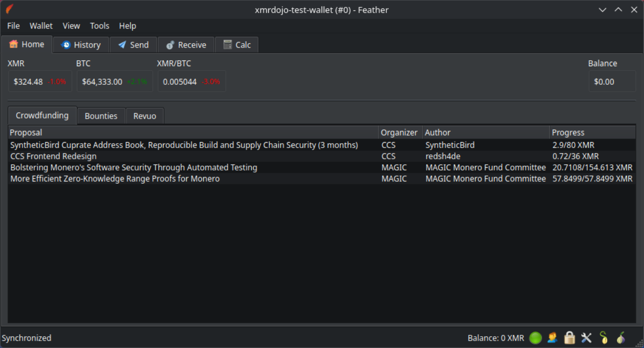Click the seed sprout icon

click(x=604, y=338)
